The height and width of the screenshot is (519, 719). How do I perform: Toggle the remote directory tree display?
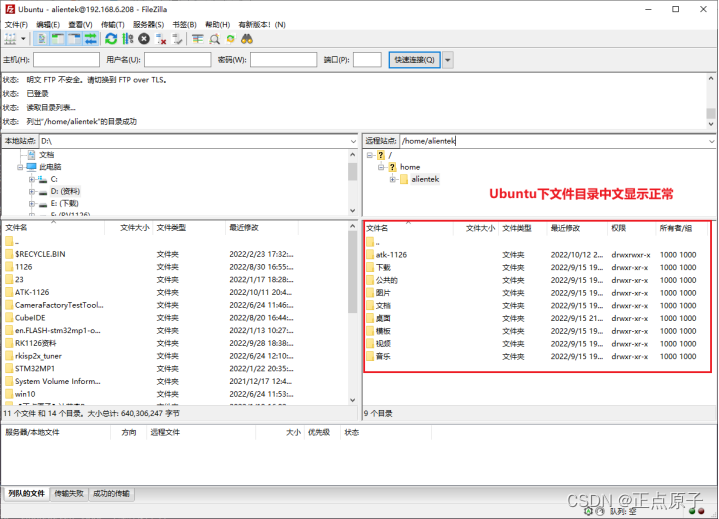pos(74,39)
